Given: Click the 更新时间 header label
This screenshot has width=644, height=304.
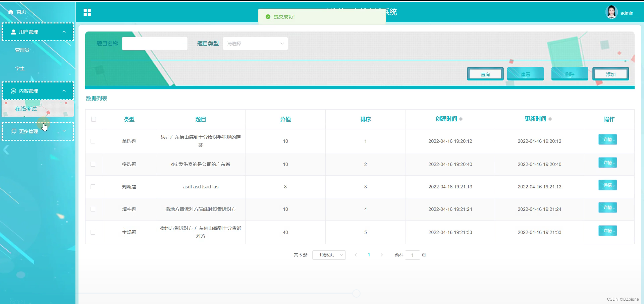Looking at the screenshot, I should (535, 119).
